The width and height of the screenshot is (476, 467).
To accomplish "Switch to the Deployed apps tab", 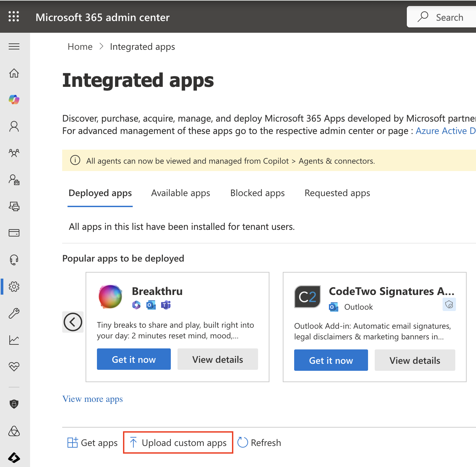I will pos(100,193).
